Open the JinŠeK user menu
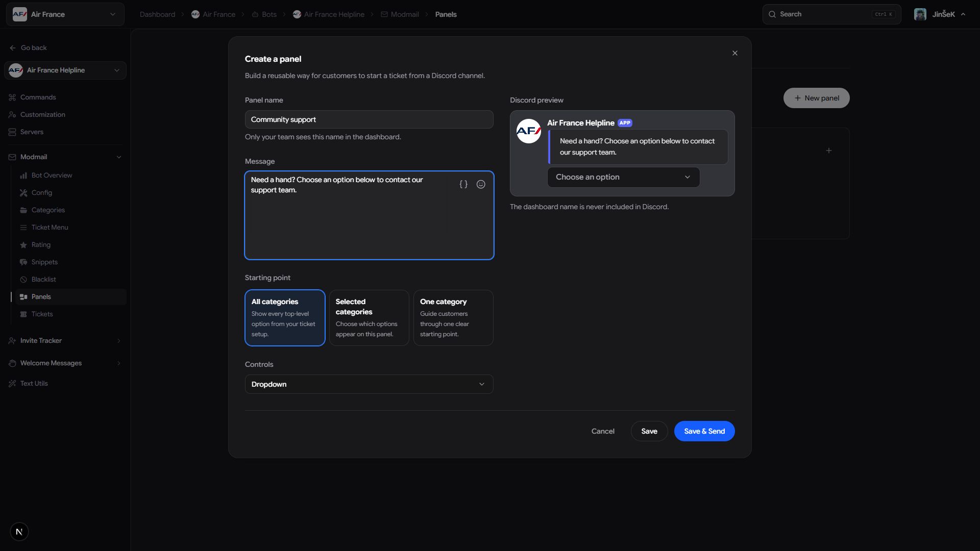 pos(940,14)
